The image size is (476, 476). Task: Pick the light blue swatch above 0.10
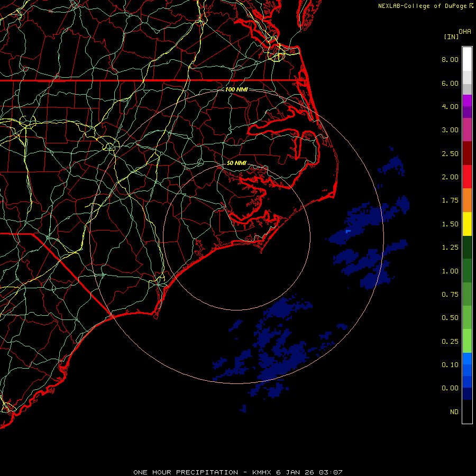(467, 359)
